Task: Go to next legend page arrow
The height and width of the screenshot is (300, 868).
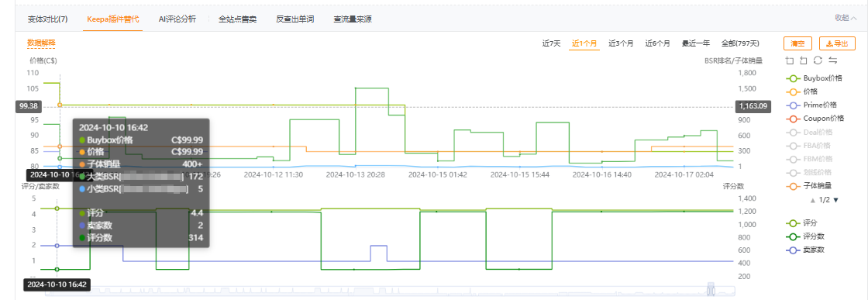Action: point(836,200)
